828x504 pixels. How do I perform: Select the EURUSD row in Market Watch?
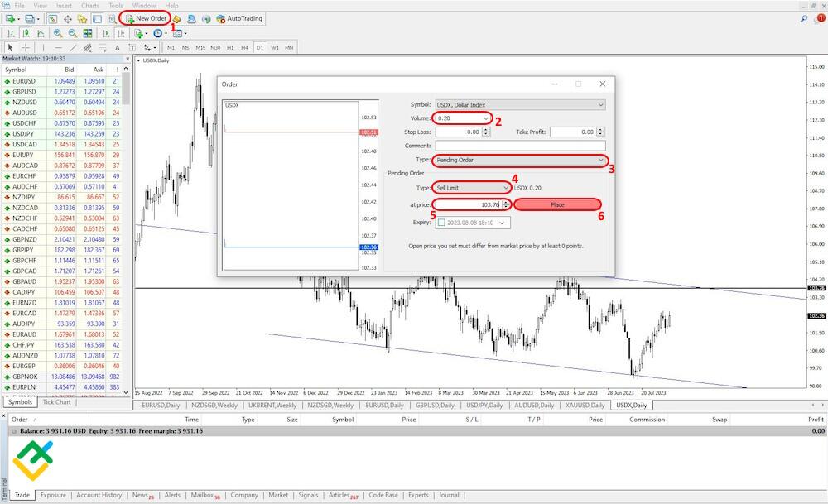coord(62,81)
